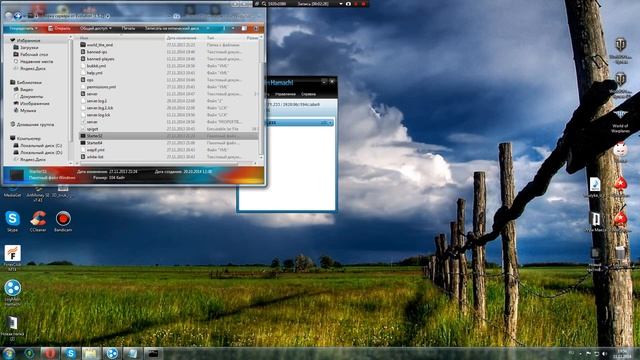The height and width of the screenshot is (360, 640).
Task: Click the back arrow in Explorer
Action: click(9, 16)
